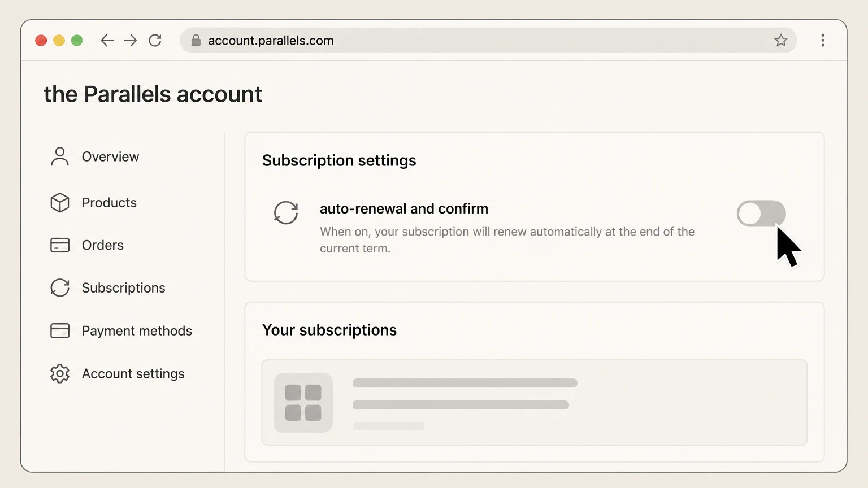Click the 'Your subscriptions' heading
Screen dimensions: 868x488
tap(329, 330)
